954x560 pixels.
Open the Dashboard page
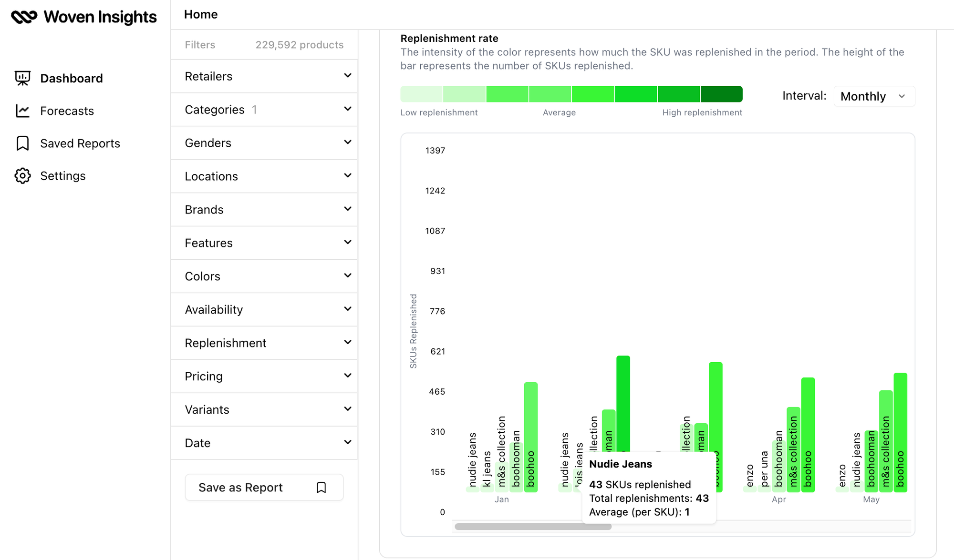[x=72, y=78]
